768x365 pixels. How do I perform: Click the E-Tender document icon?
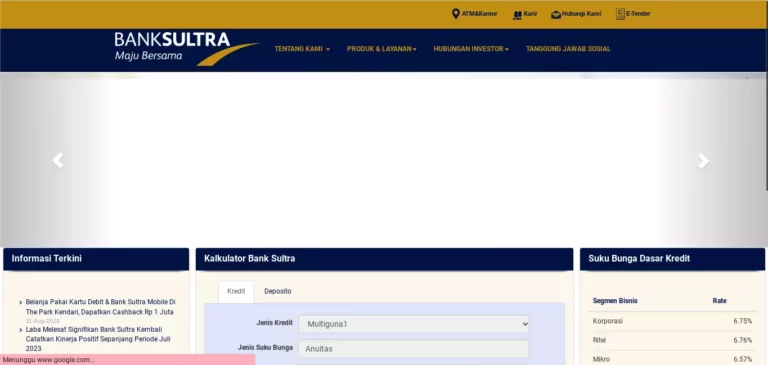pos(620,14)
